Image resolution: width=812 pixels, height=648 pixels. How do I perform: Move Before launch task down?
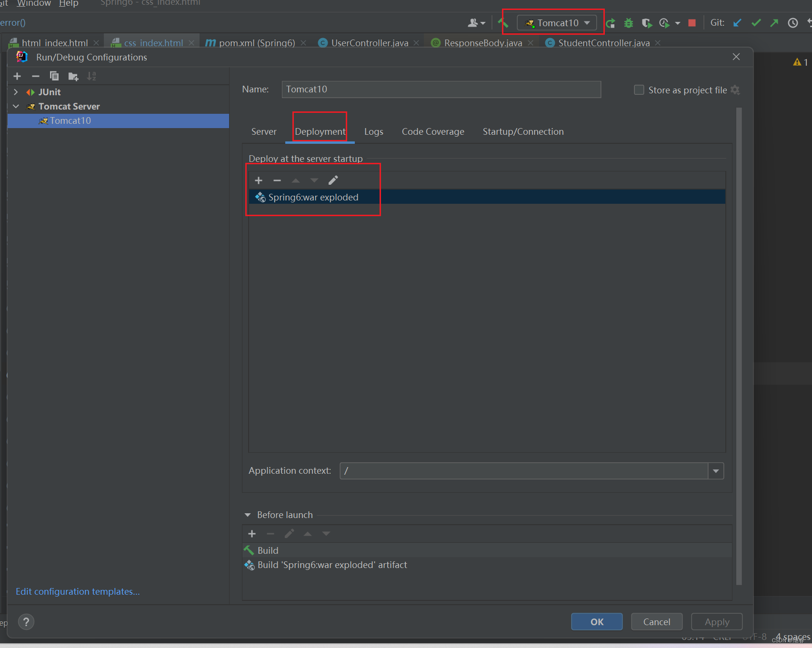326,534
